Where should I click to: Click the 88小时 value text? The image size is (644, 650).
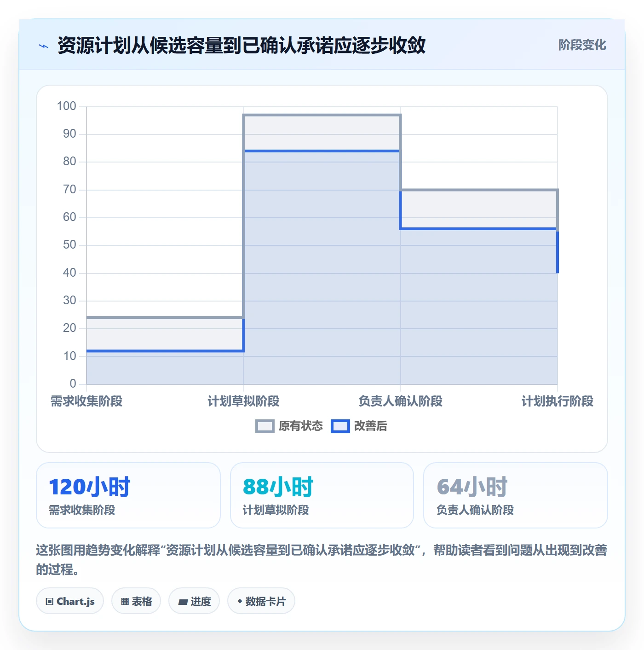(x=278, y=487)
